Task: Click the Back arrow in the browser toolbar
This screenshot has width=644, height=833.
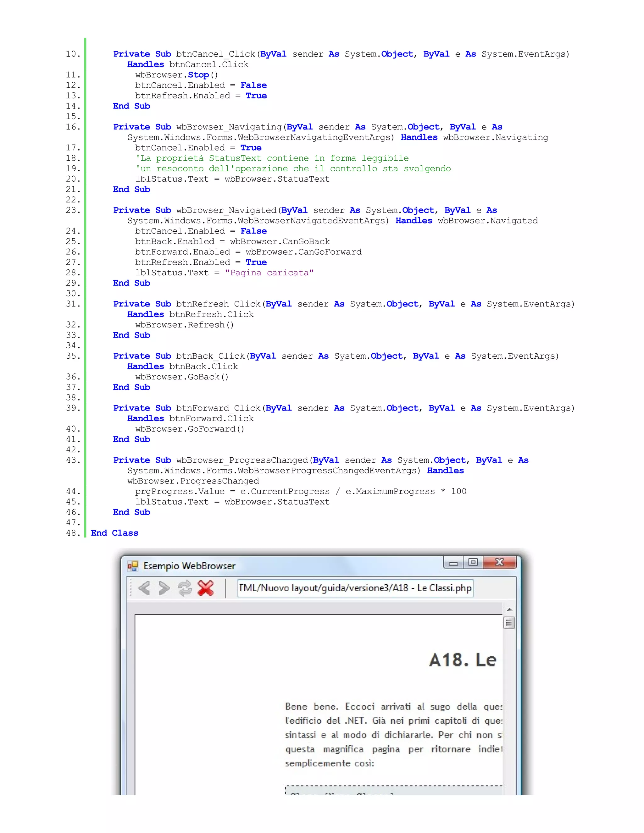Action: tap(144, 588)
